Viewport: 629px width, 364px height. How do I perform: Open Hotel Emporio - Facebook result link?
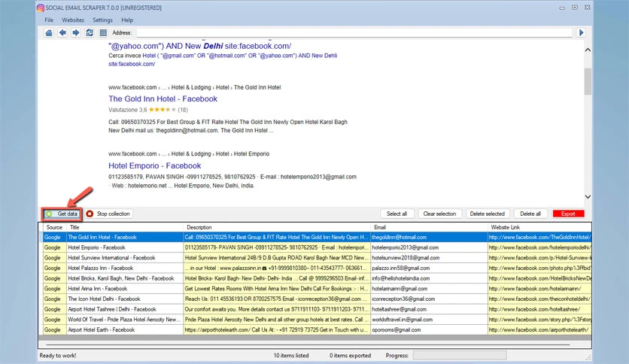tap(154, 165)
